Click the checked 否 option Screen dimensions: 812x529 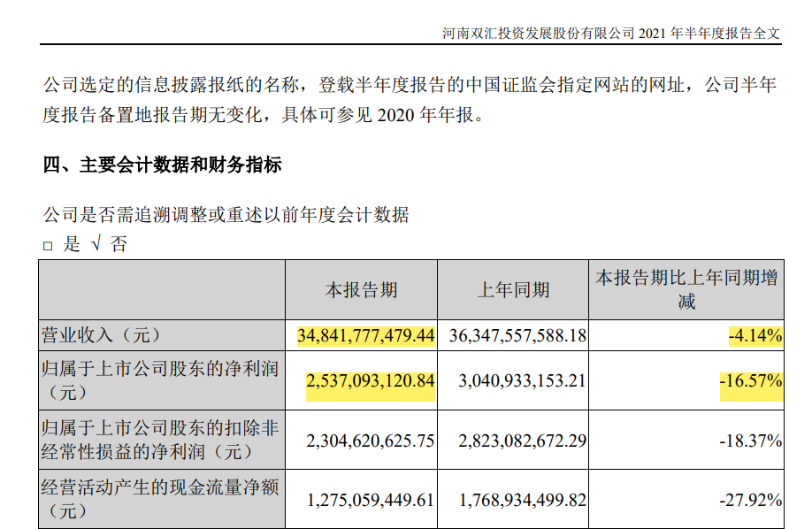(96, 245)
